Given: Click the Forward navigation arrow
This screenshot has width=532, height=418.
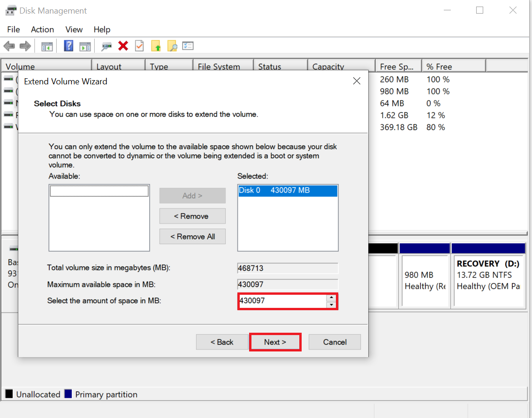Looking at the screenshot, I should tap(25, 45).
